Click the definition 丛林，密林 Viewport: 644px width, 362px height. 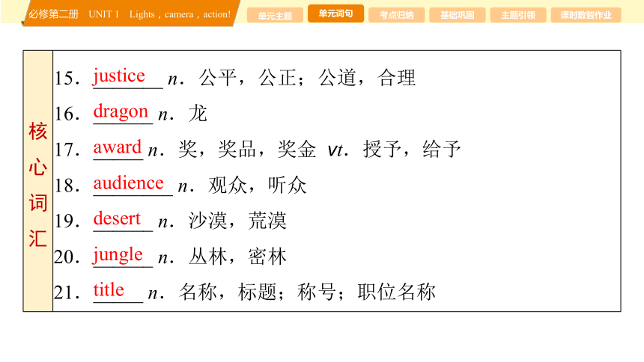click(x=237, y=257)
